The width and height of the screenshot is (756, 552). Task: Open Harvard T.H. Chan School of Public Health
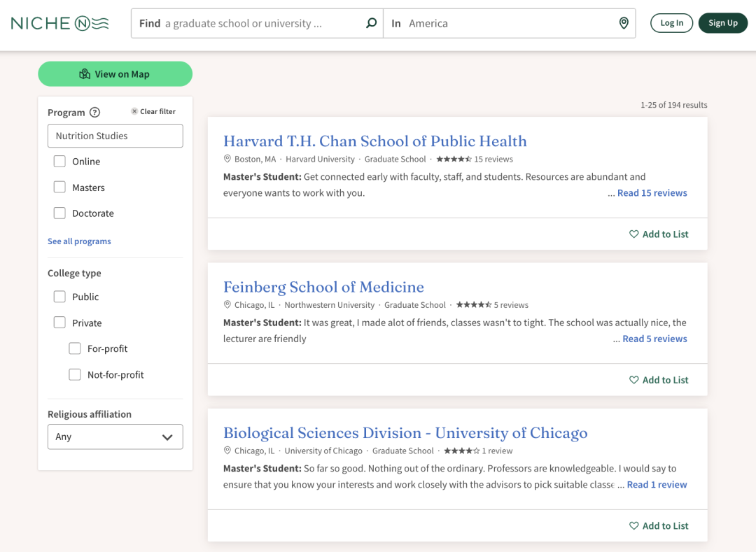374,141
